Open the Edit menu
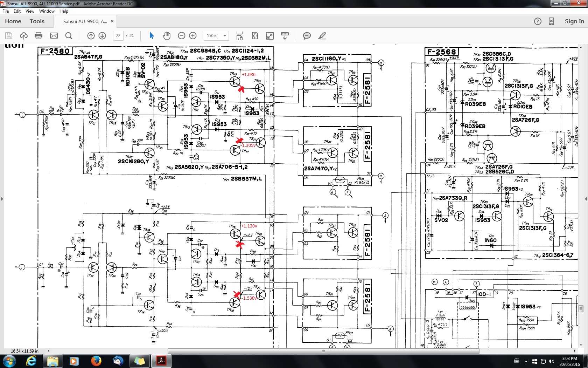588x368 pixels. [17, 11]
